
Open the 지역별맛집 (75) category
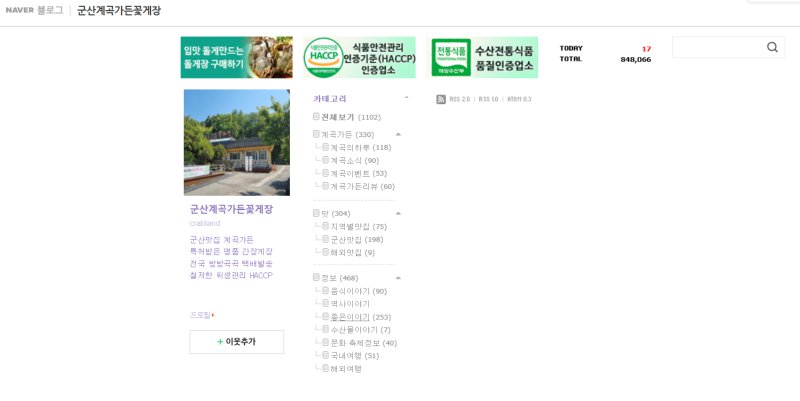(358, 227)
